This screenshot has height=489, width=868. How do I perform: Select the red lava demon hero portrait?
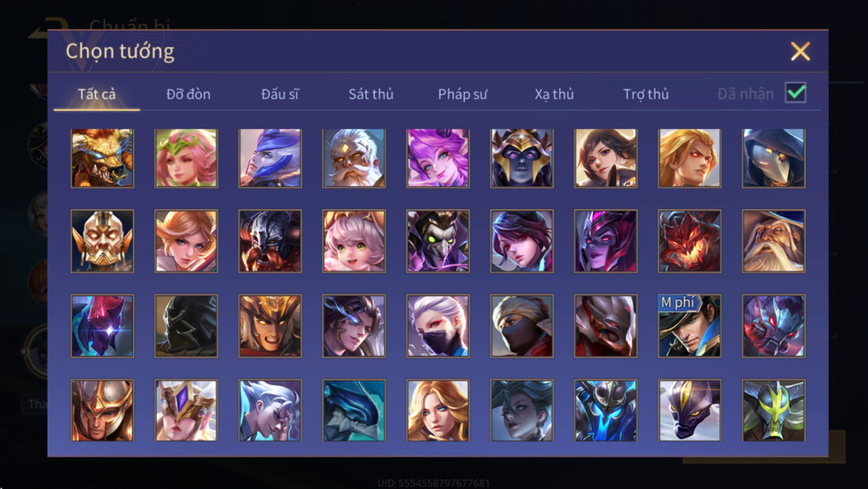(689, 241)
